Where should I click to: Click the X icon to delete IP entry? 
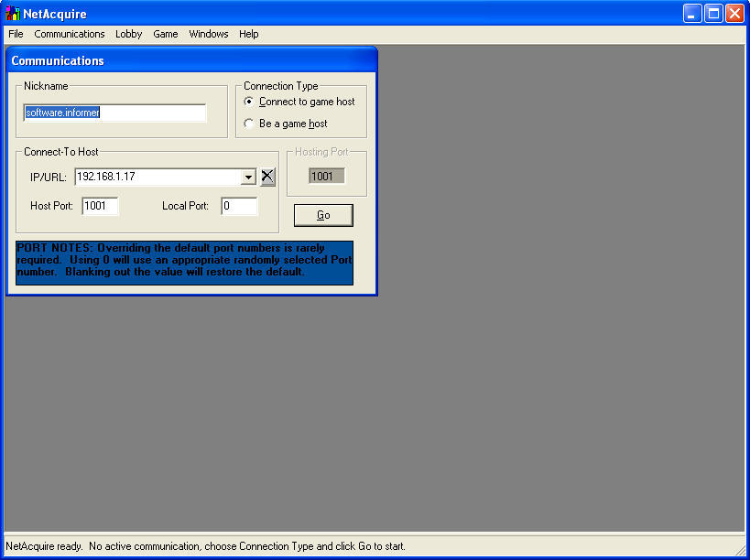pyautogui.click(x=267, y=177)
